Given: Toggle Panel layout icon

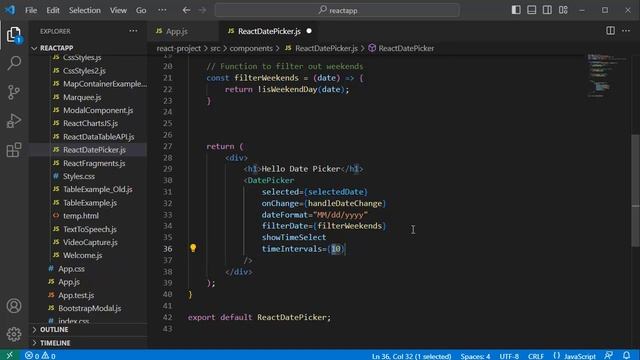Looking at the screenshot, I should 531,10.
